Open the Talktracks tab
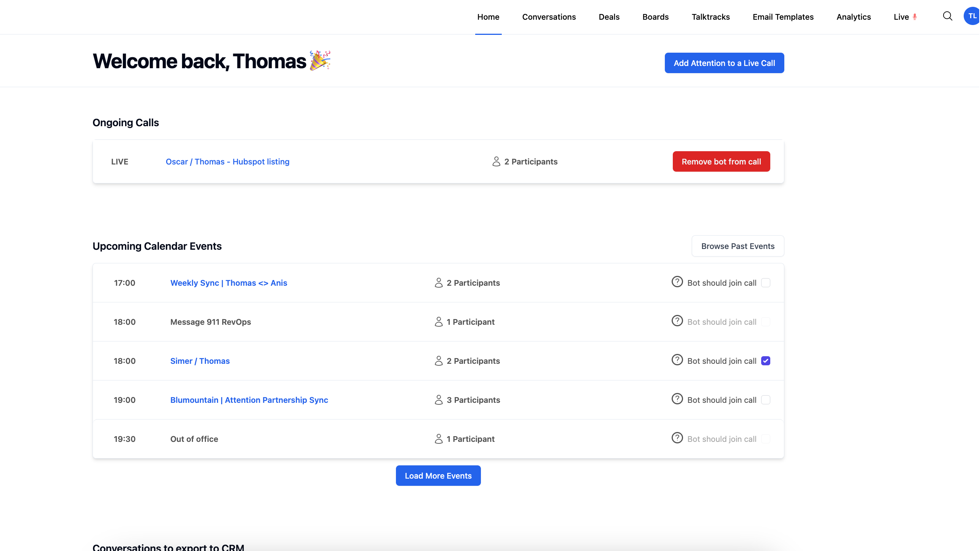Viewport: 980px width, 551px height. point(710,17)
